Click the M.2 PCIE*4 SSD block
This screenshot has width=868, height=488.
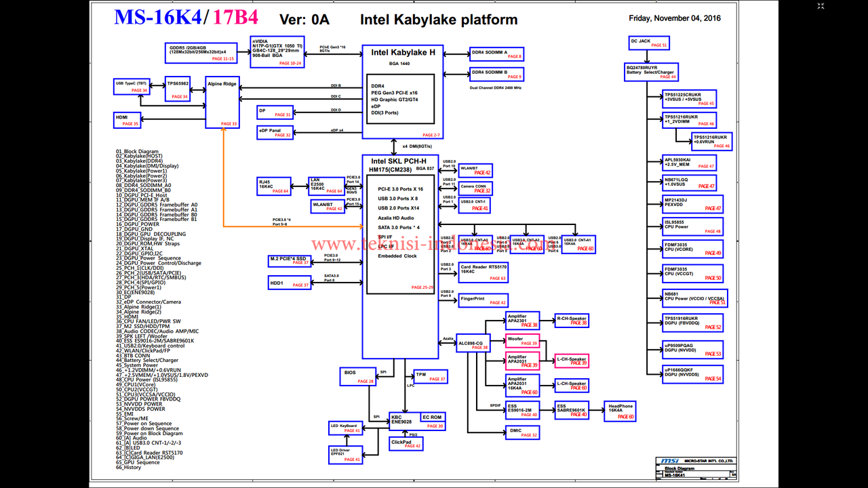coord(290,260)
